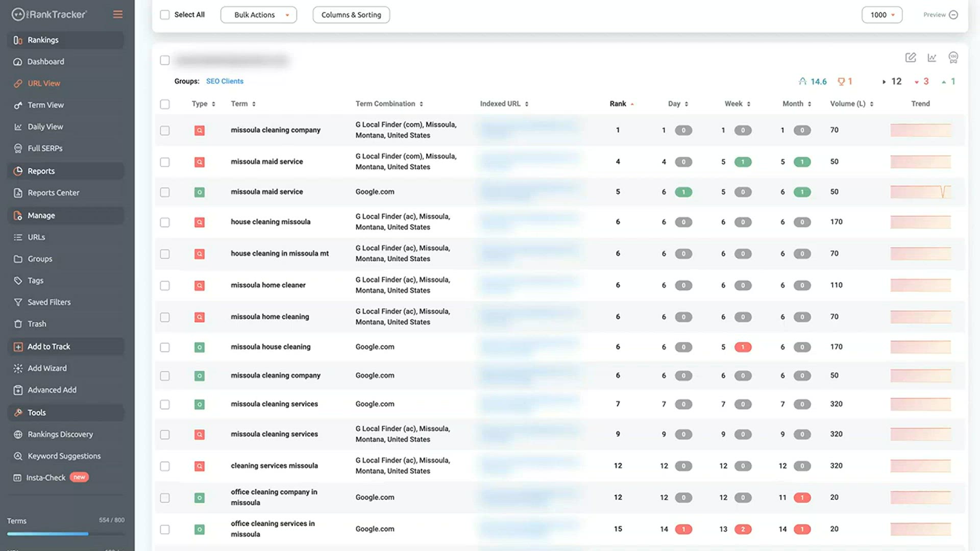Check the house cleaning in missoula mt checkbox
This screenshot has width=980, height=551.
[x=165, y=254]
